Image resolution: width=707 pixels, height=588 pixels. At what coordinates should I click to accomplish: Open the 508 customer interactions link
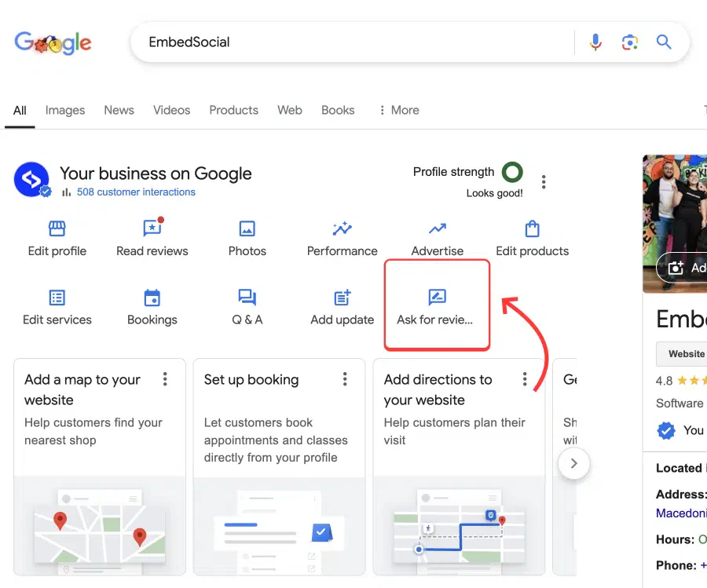click(x=136, y=192)
